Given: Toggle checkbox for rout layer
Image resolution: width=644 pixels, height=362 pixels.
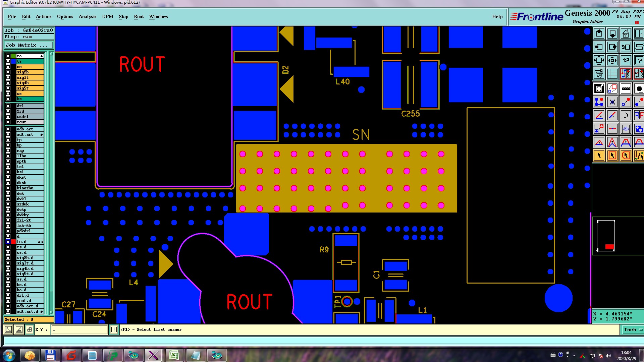Looking at the screenshot, I should [x=8, y=122].
